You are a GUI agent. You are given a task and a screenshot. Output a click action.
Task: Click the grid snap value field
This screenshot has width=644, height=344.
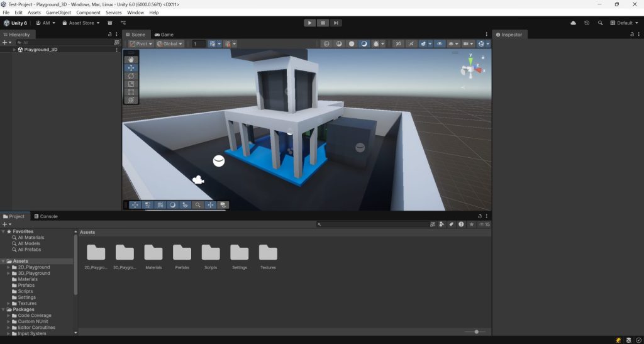pos(198,43)
